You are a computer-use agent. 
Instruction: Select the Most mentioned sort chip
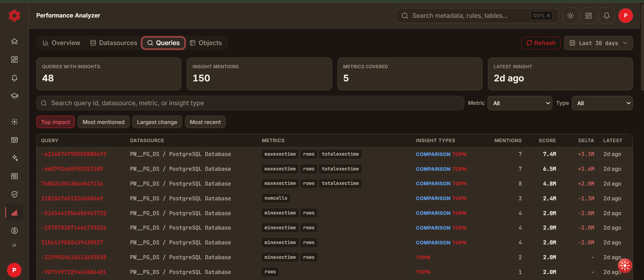[103, 122]
